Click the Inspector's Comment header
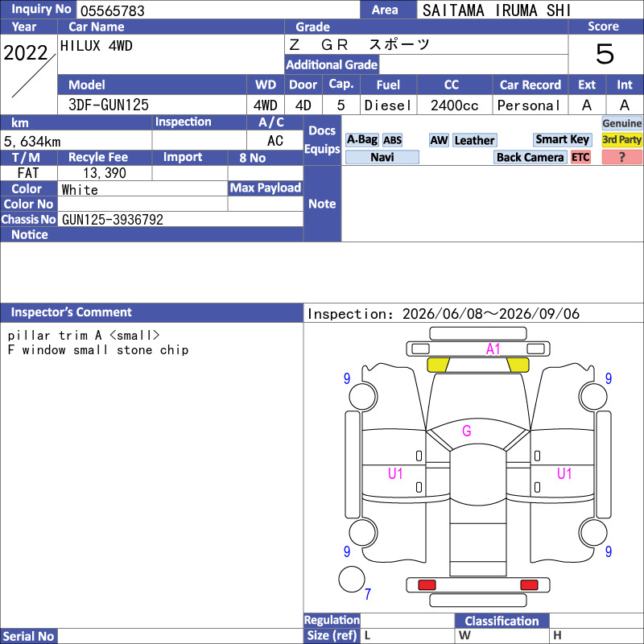The height and width of the screenshot is (644, 644). click(151, 312)
